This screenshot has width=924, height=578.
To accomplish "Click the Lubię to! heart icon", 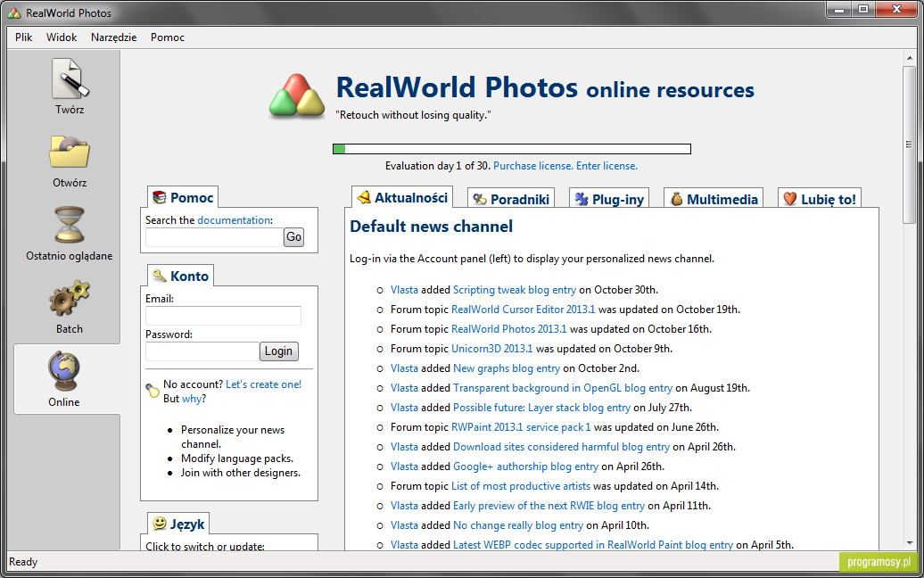I will pos(790,199).
